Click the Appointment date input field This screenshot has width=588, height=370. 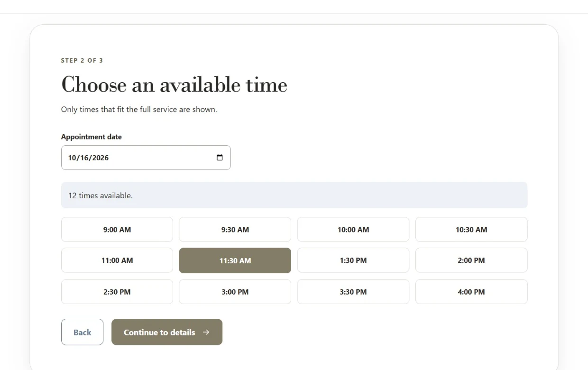[x=146, y=157]
